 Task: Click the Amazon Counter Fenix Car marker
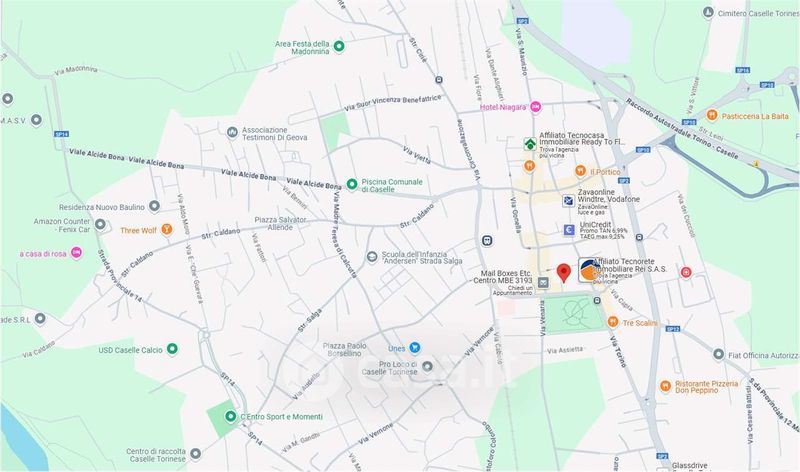pos(101,224)
